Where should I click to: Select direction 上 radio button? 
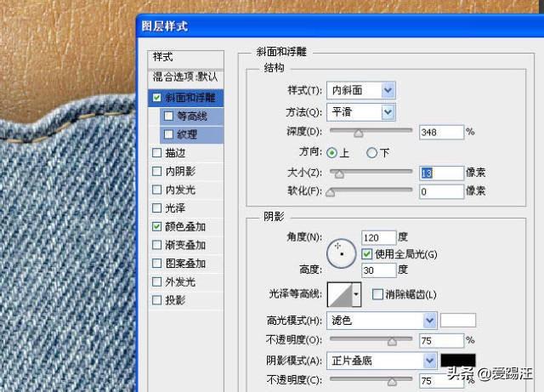(332, 153)
